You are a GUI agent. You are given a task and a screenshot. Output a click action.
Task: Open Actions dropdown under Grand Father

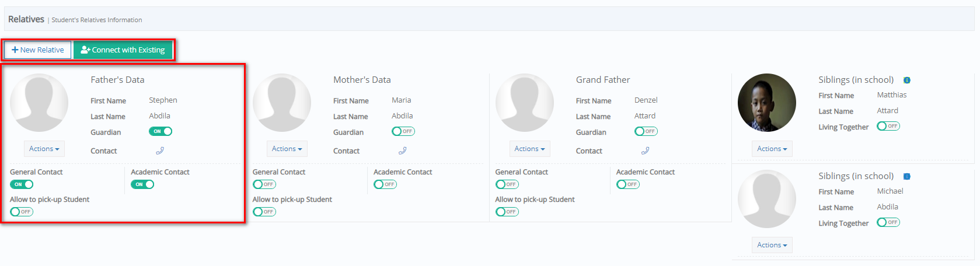point(530,149)
